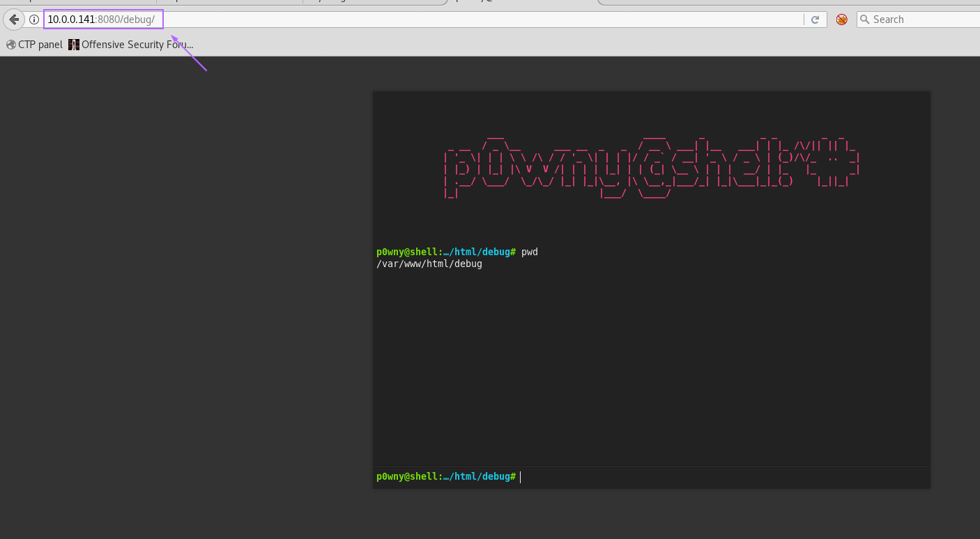
Task: Click the search magnifier icon
Action: 865,20
